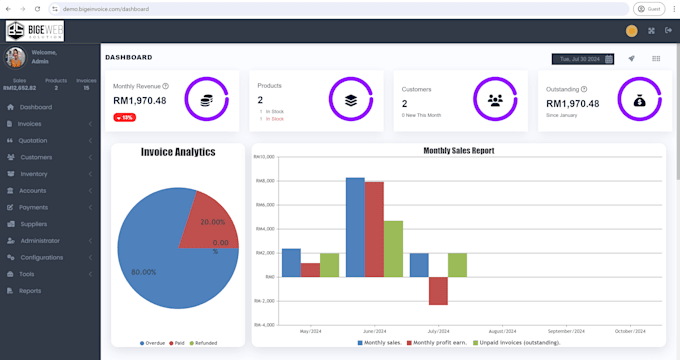Expand the Payments submenu chevron

91,207
